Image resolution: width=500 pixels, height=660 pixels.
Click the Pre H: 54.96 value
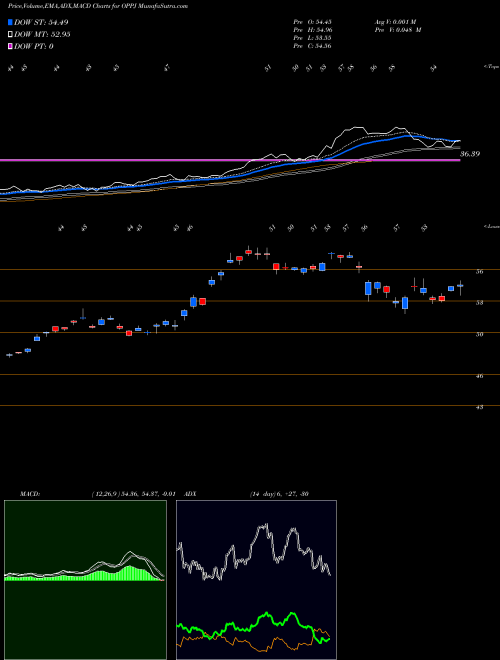[312, 30]
